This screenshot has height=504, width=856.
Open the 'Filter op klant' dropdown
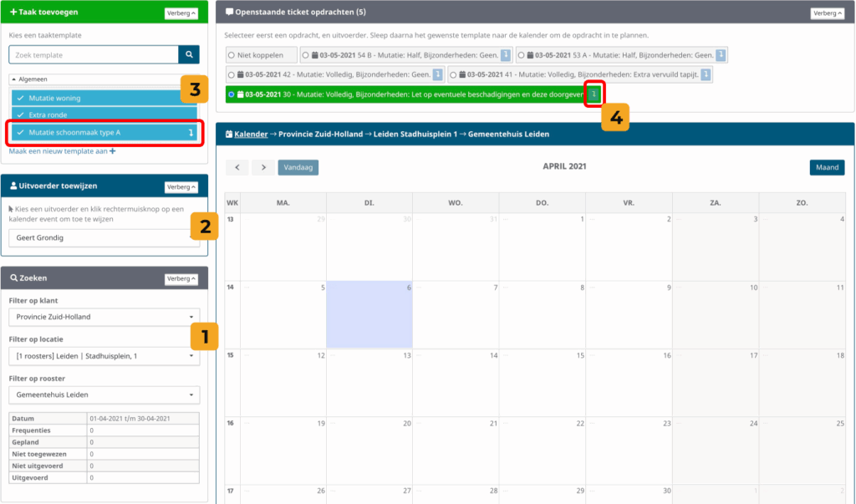point(103,317)
